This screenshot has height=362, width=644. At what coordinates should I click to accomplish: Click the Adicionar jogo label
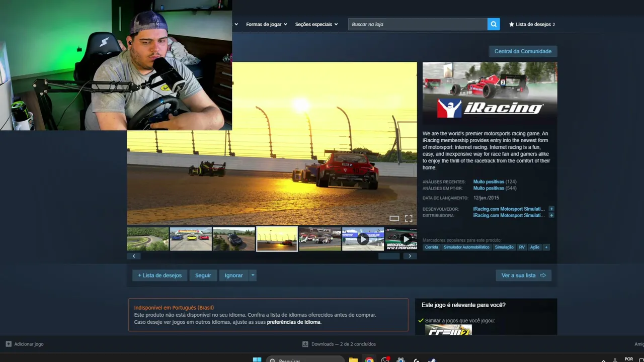click(29, 344)
